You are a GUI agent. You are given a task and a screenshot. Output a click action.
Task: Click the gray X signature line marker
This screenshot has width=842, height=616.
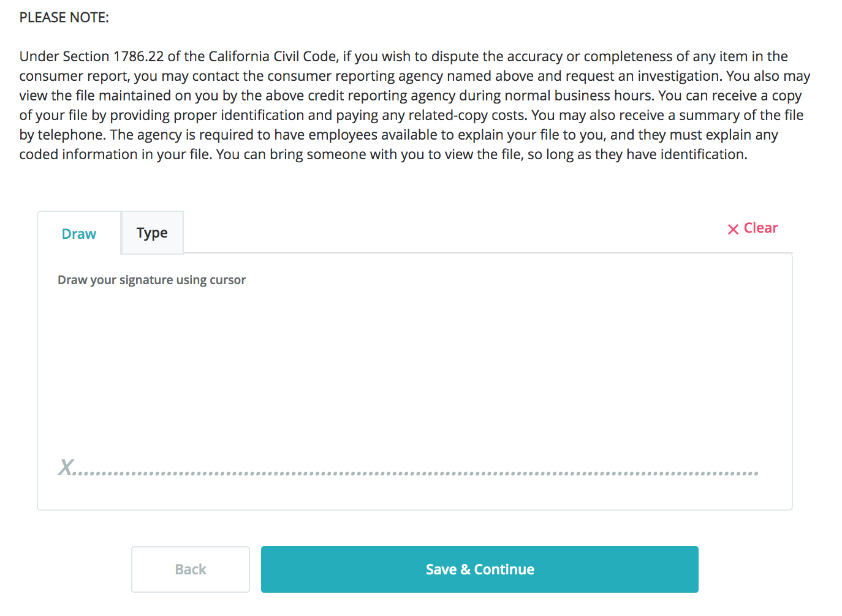click(66, 467)
